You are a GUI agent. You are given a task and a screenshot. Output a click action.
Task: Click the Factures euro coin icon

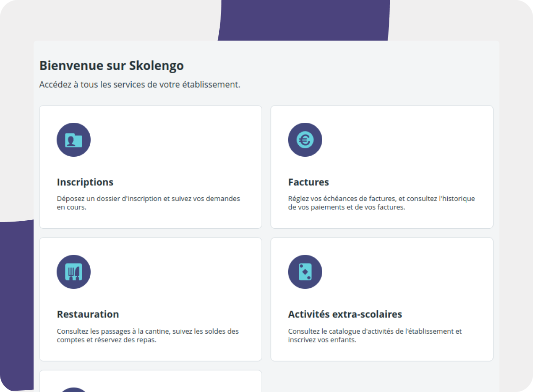click(305, 140)
